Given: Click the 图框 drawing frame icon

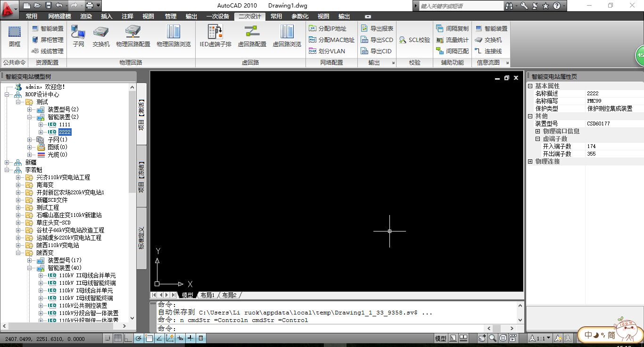Looking at the screenshot, I should click(15, 36).
